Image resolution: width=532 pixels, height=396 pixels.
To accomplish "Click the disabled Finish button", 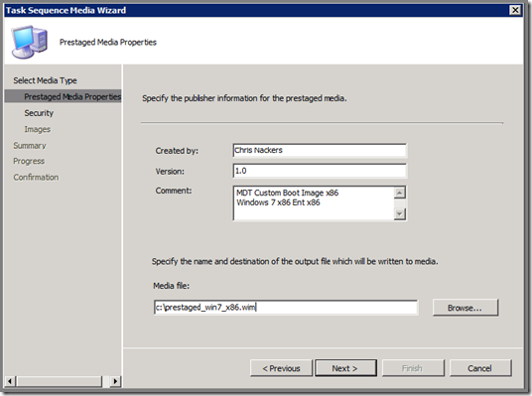I will tap(413, 368).
